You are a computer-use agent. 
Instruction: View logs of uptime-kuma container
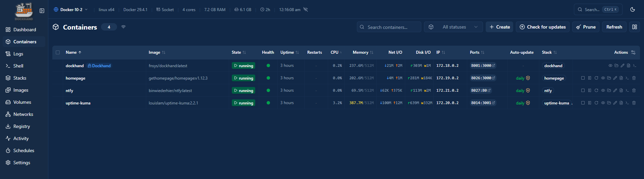click(621, 103)
